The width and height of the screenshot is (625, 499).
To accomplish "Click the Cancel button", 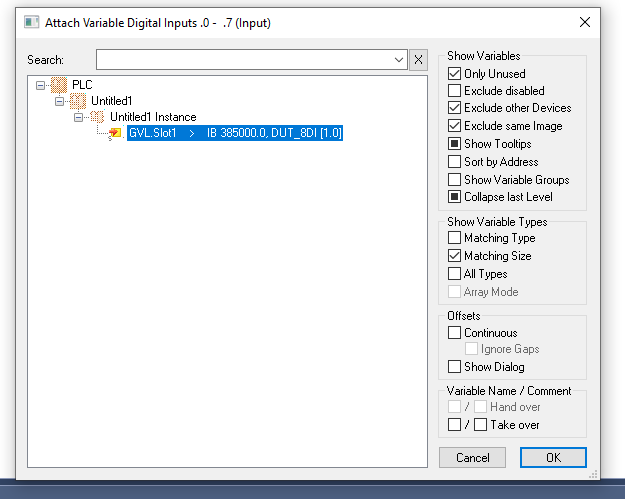I will [x=472, y=458].
